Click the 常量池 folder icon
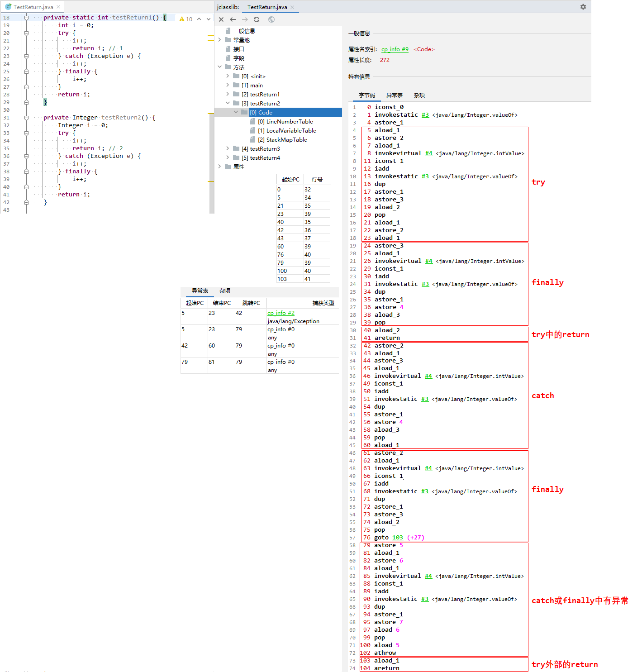 [x=228, y=40]
